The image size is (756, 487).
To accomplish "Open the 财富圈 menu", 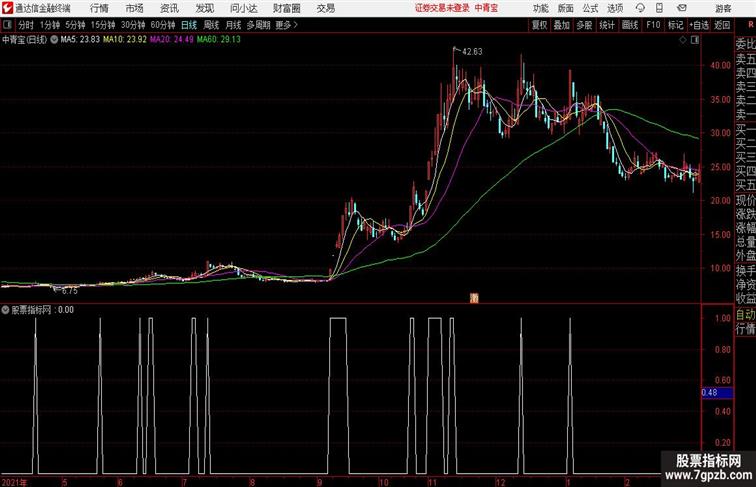I will tap(287, 8).
